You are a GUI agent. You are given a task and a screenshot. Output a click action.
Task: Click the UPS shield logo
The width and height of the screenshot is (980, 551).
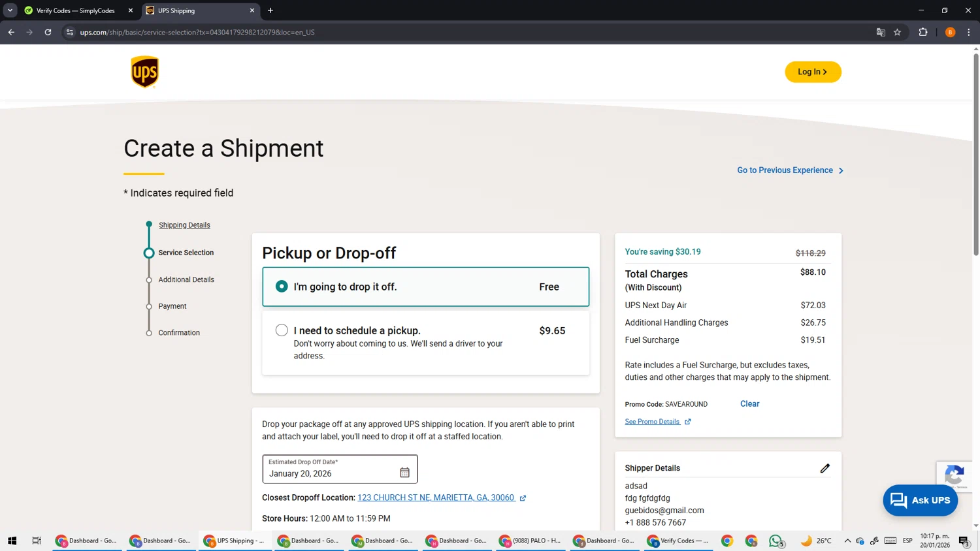click(x=144, y=72)
